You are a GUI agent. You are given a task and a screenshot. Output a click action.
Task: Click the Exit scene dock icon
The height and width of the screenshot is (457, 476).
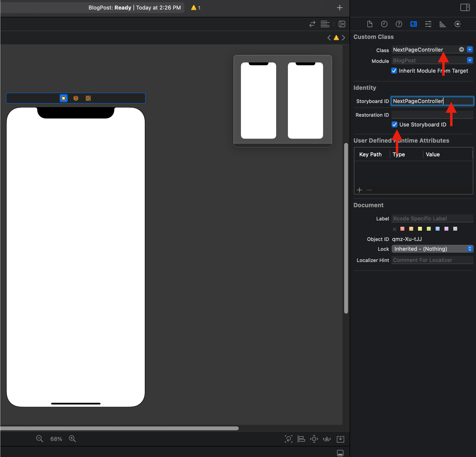coord(88,98)
